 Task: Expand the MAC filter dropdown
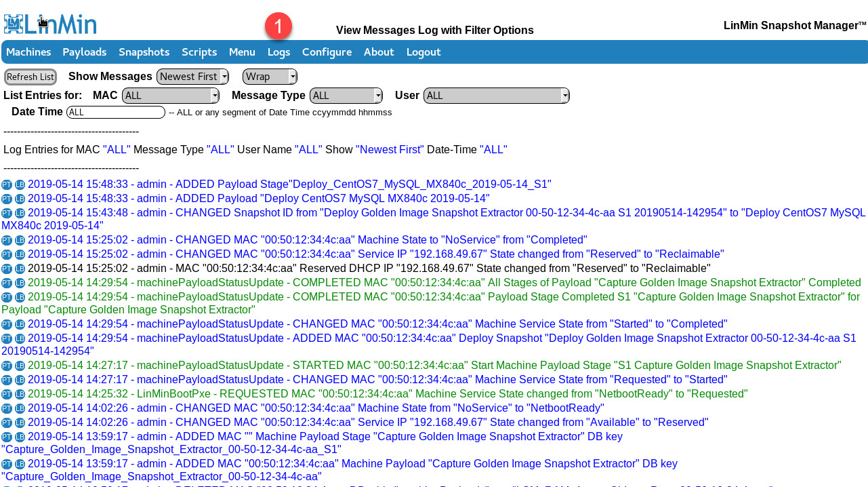pyautogui.click(x=171, y=96)
